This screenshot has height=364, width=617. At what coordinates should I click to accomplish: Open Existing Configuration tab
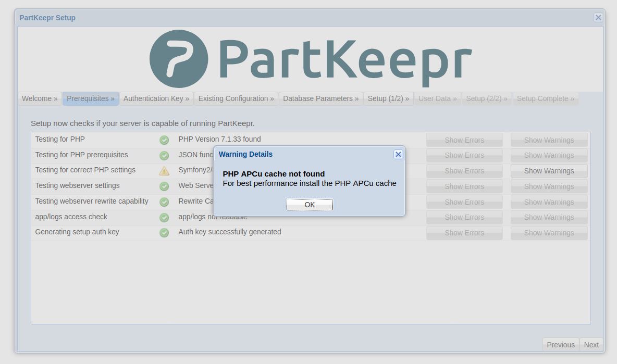(236, 98)
